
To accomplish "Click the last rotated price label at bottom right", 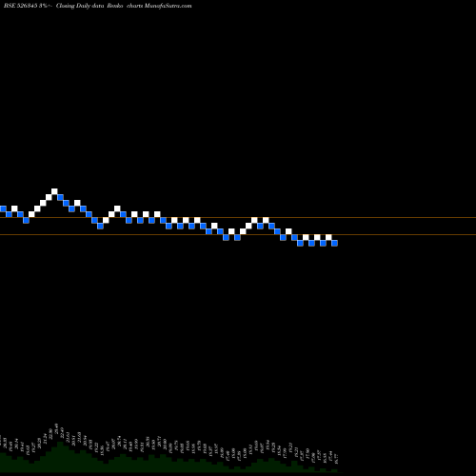I will tap(337, 459).
